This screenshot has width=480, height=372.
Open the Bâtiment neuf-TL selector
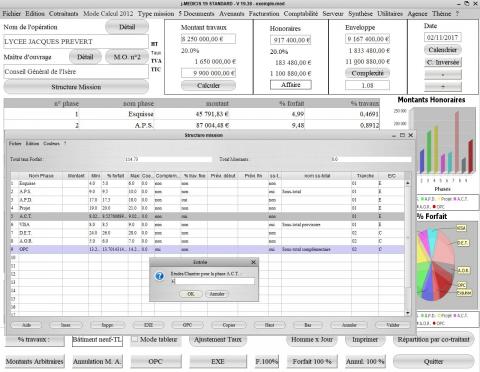[x=97, y=340]
